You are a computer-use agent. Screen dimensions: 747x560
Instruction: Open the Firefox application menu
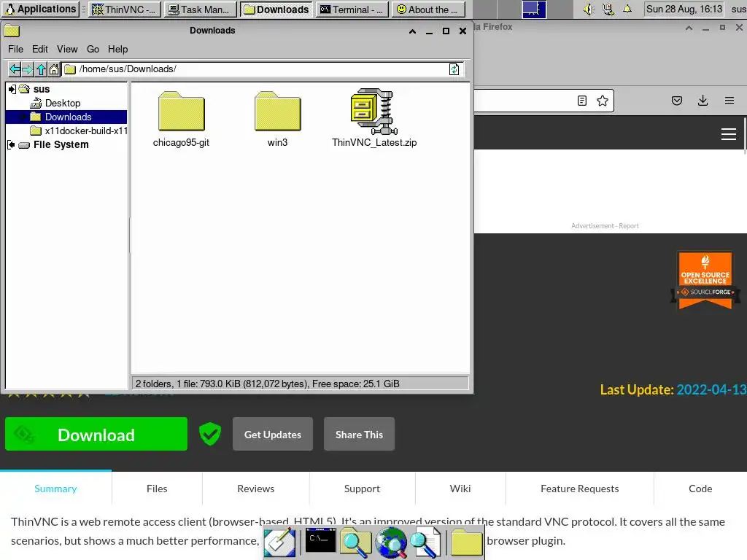[729, 101]
